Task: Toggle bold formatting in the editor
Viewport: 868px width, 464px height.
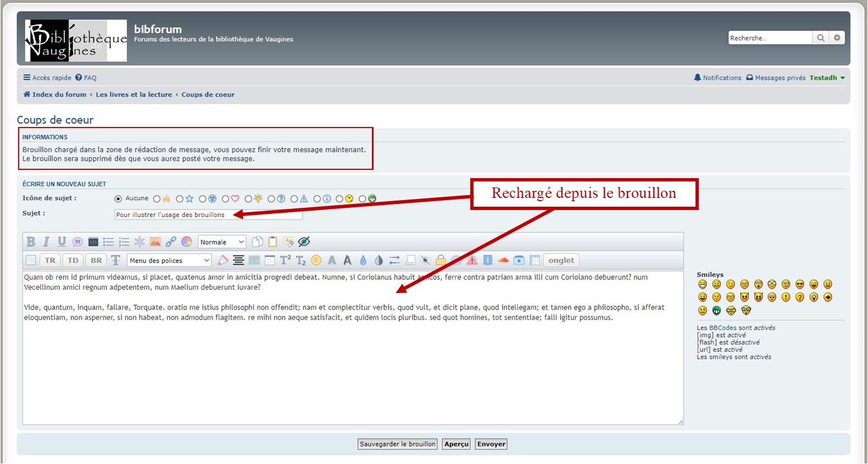Action: click(31, 242)
